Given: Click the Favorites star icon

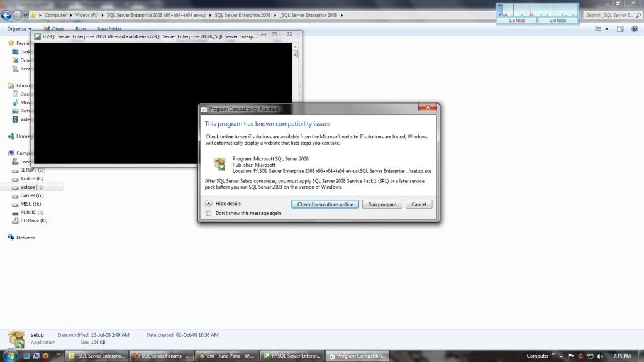Looking at the screenshot, I should (x=11, y=43).
